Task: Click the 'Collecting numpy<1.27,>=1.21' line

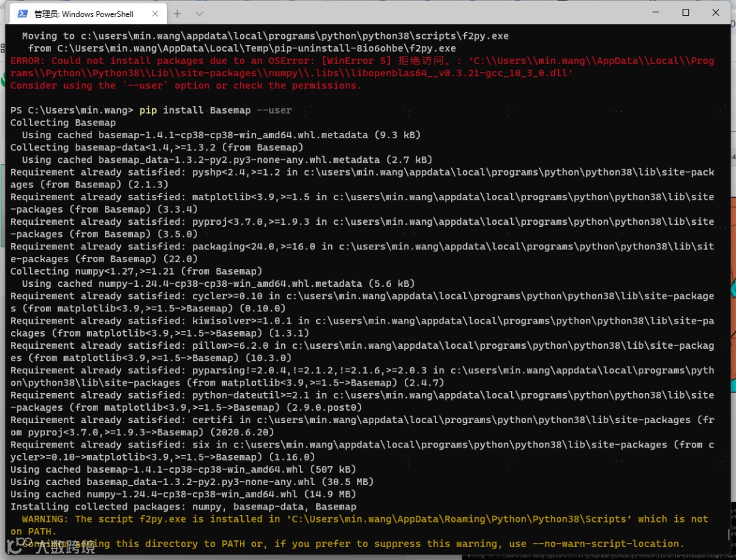Action: 136,271
